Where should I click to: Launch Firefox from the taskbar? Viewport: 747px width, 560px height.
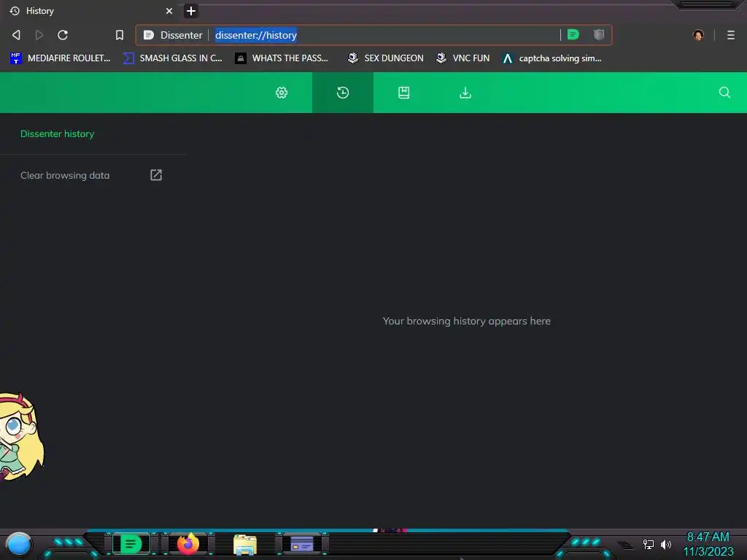coord(188,543)
